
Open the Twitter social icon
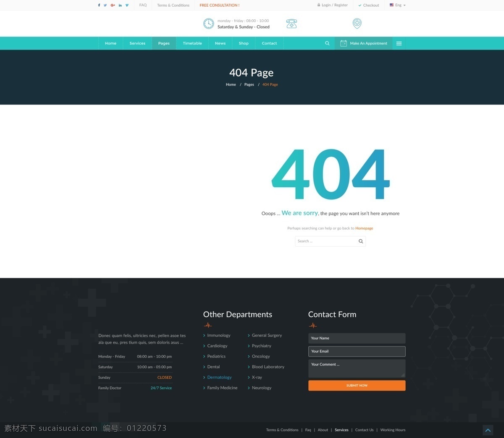(105, 5)
